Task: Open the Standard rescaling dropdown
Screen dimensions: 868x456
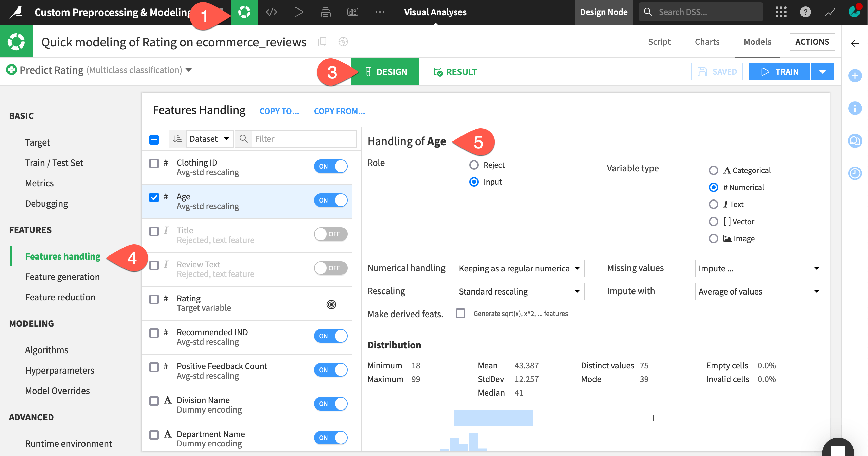Action: [x=520, y=291]
